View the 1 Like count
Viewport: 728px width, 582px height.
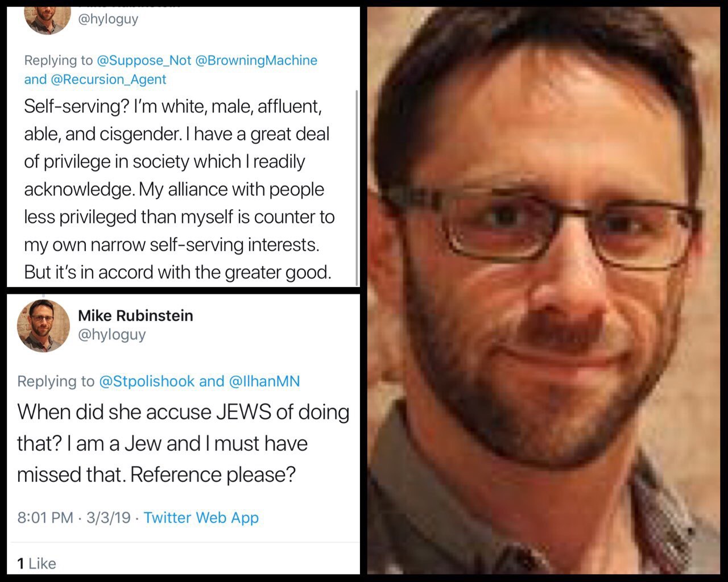(37, 563)
